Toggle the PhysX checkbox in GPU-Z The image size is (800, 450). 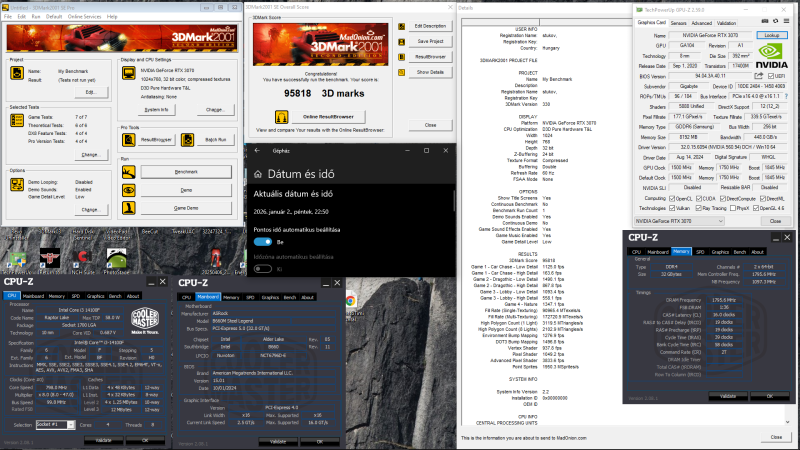click(733, 208)
